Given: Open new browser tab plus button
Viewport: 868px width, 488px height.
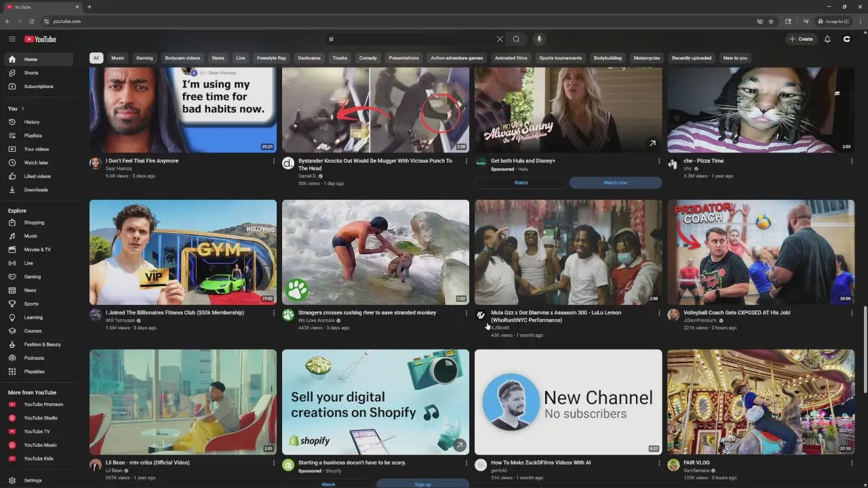Looking at the screenshot, I should [90, 7].
